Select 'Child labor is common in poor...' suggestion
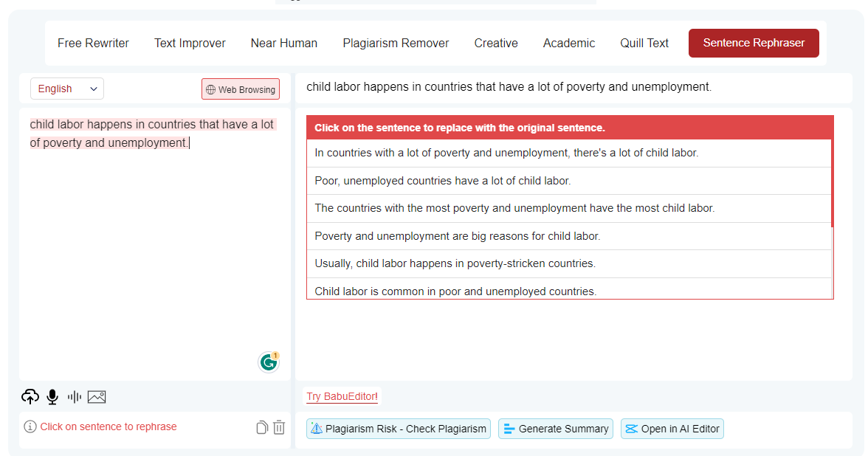 coord(569,289)
